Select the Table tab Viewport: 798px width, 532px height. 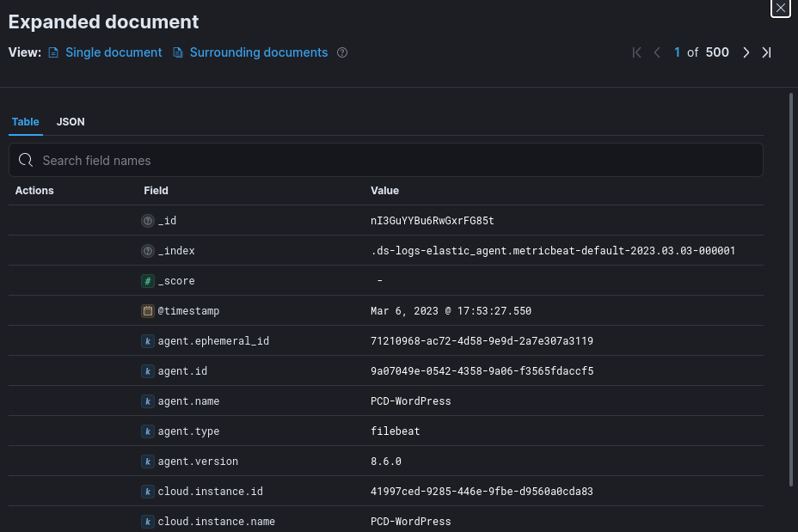(25, 122)
